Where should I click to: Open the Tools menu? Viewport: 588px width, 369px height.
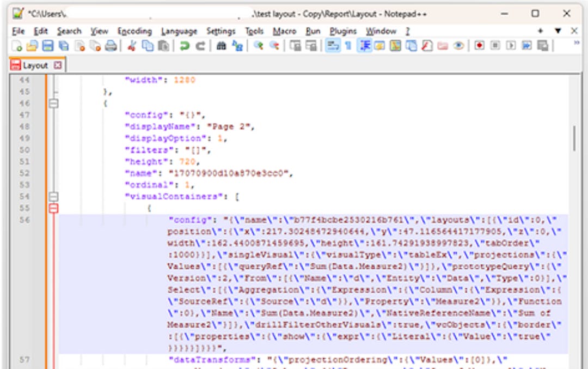coord(254,31)
